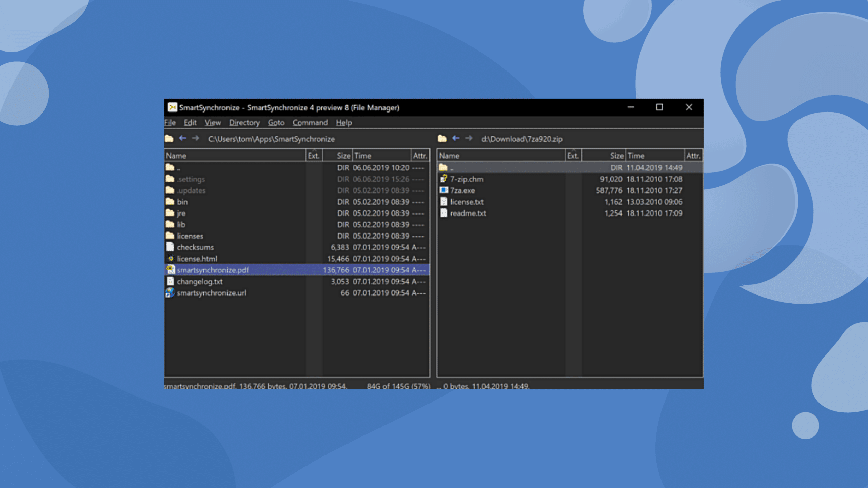The height and width of the screenshot is (488, 868).
Task: Sort left pane by Time column
Action: pos(382,156)
